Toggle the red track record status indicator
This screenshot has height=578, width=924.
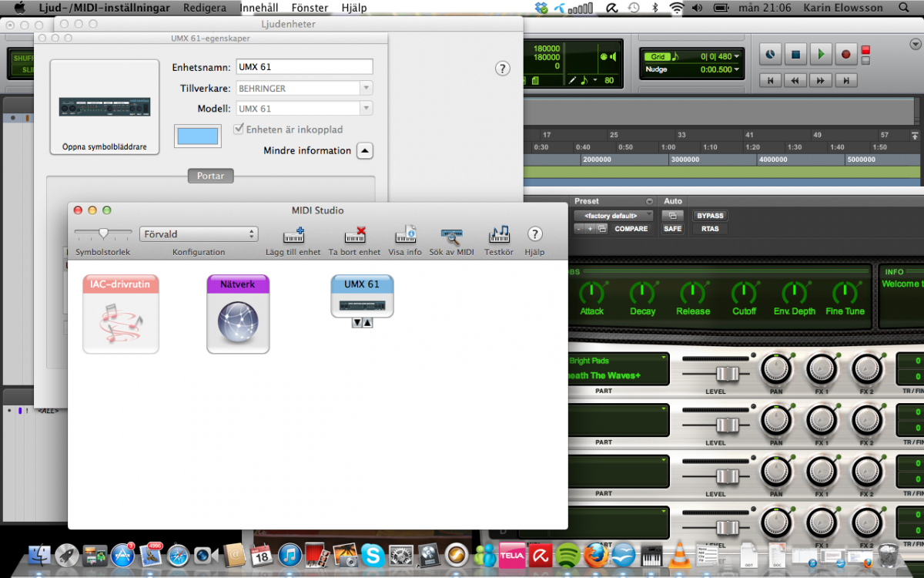(866, 50)
